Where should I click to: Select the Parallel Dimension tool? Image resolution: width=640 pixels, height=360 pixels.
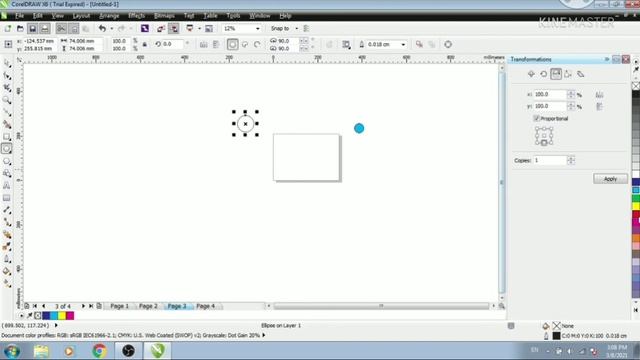pos(7,210)
